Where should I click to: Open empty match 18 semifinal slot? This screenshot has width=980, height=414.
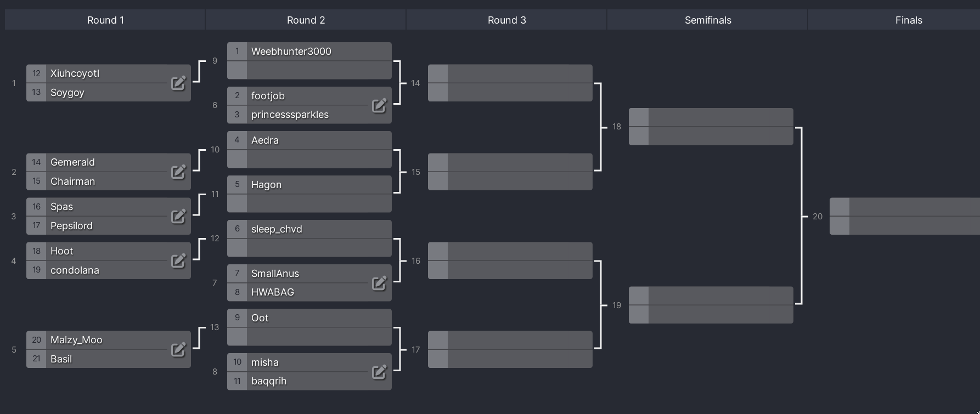tap(711, 127)
